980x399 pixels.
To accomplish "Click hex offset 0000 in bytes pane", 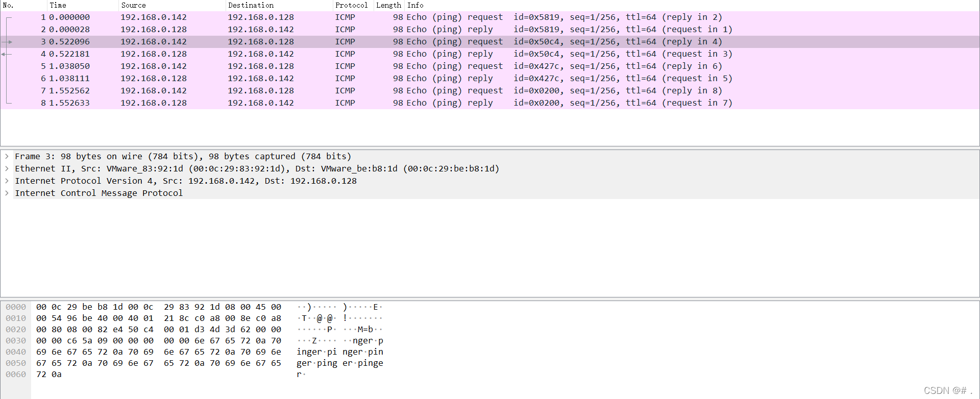I will (16, 307).
